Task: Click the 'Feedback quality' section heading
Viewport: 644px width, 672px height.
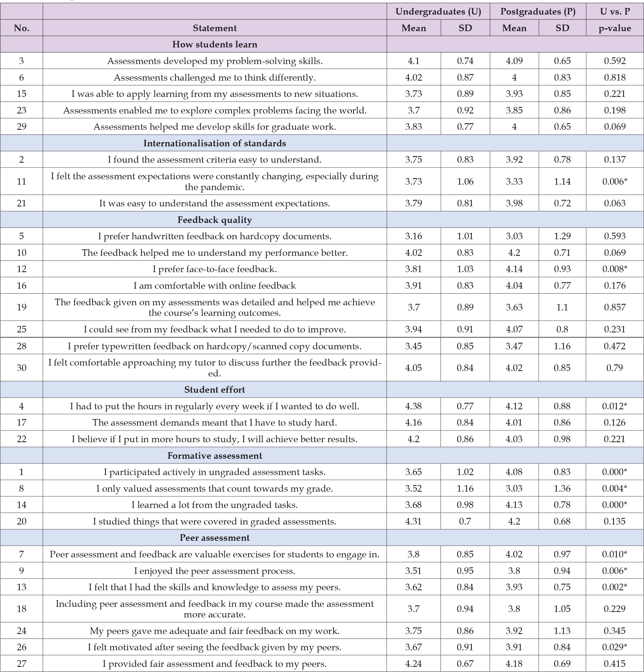Action: [215, 220]
